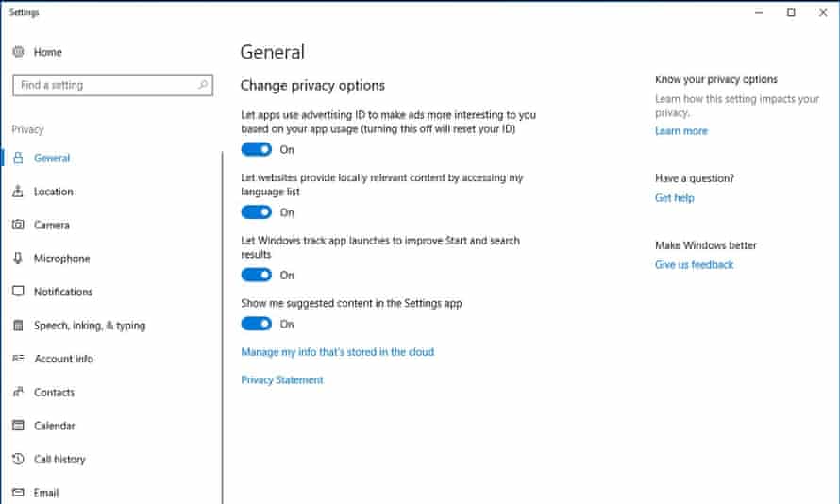The height and width of the screenshot is (504, 840).
Task: Click the Notifications icon in sidebar
Action: point(18,292)
